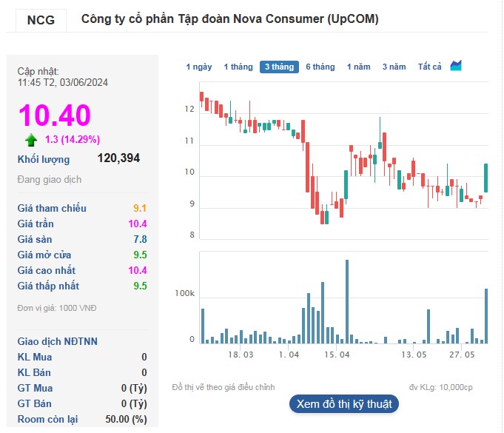Click the green up arrow price indicator
This screenshot has width=504, height=433.
(x=31, y=139)
